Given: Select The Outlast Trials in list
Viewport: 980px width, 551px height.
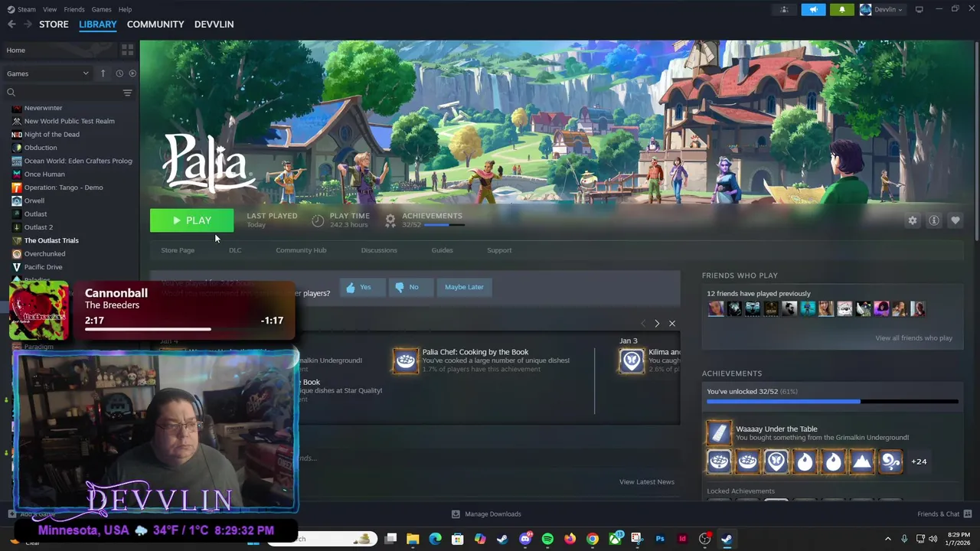Looking at the screenshot, I should [51, 240].
